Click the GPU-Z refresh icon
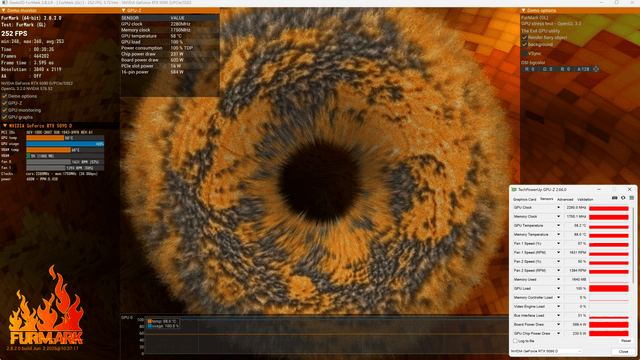640x360 pixels. click(x=623, y=198)
